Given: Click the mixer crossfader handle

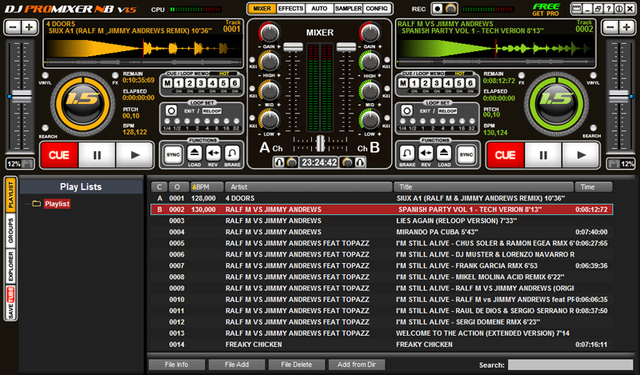Looking at the screenshot, I should (x=320, y=143).
